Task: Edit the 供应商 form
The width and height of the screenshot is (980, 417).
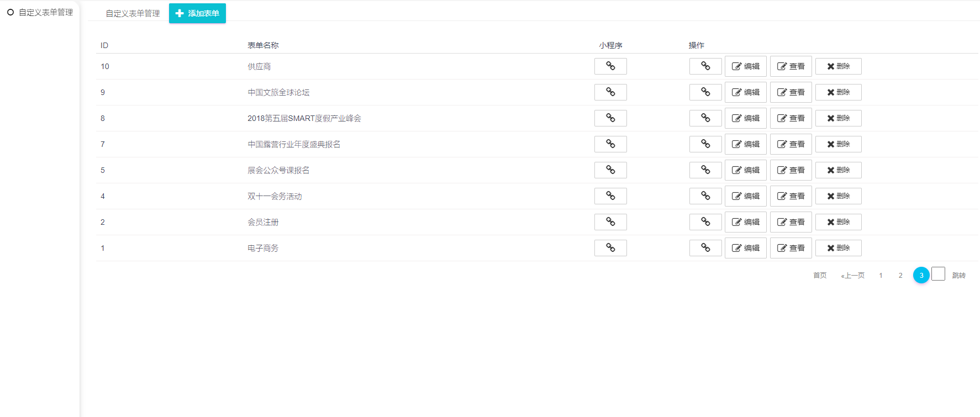Action: [x=745, y=66]
